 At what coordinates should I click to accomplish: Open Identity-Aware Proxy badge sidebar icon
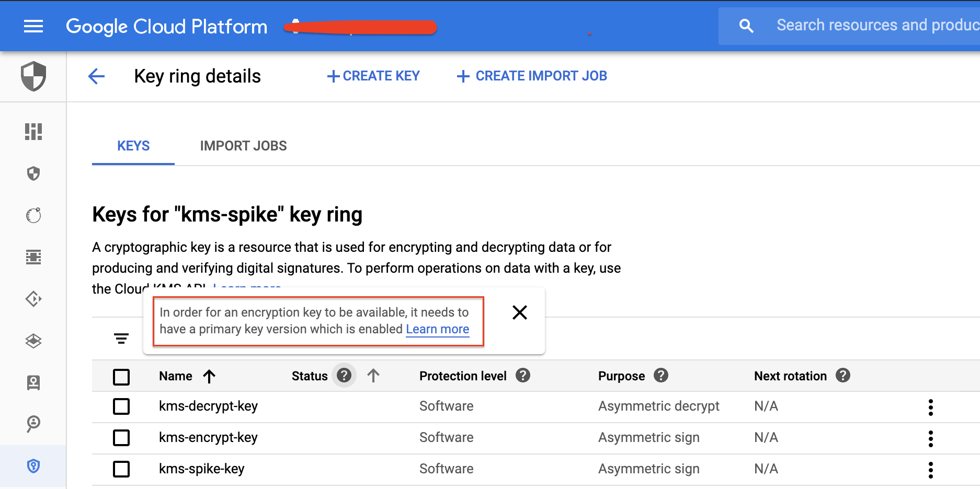tap(33, 383)
